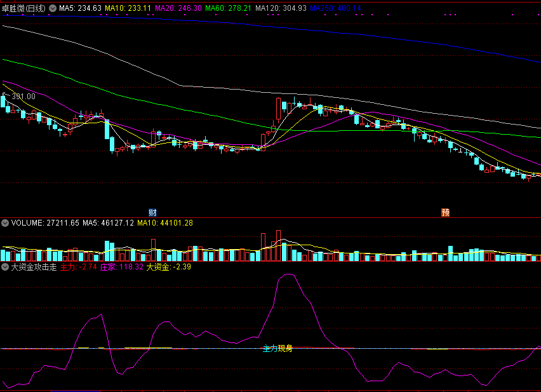The width and height of the screenshot is (541, 392).
Task: Click the 大资金: -2.39 value
Action: pos(168,267)
